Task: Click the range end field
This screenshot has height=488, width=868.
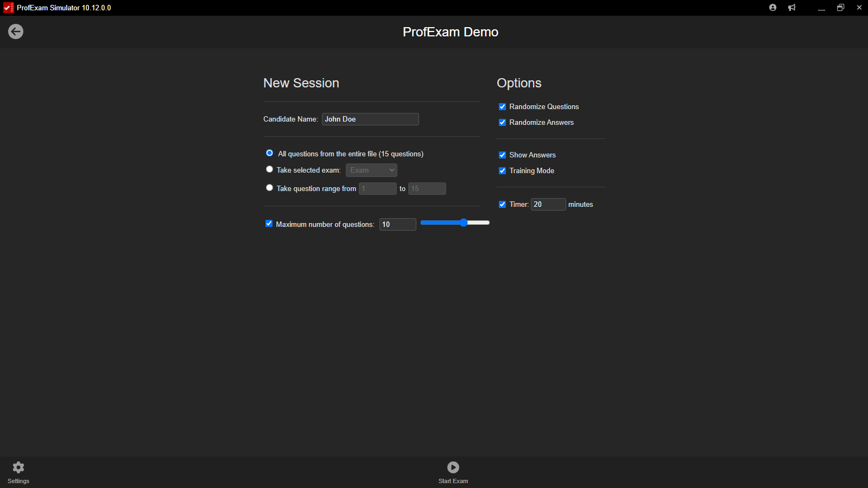Action: click(427, 188)
